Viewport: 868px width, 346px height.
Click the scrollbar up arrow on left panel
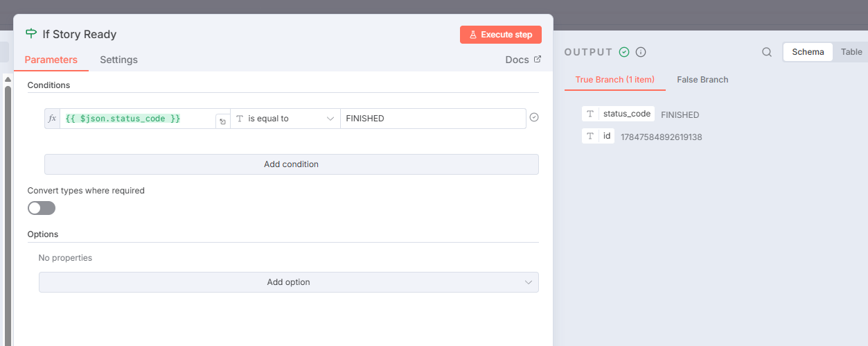pyautogui.click(x=8, y=80)
